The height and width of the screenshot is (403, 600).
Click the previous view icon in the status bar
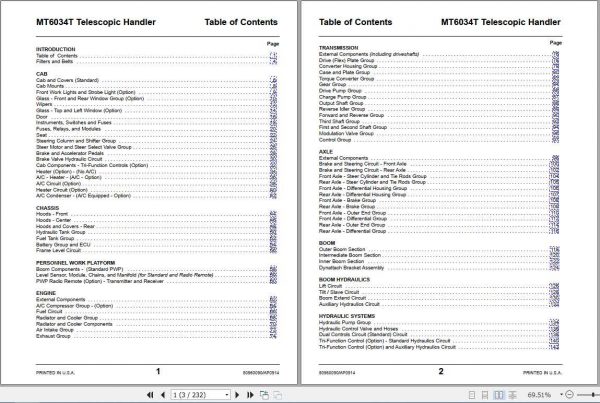coord(264,395)
